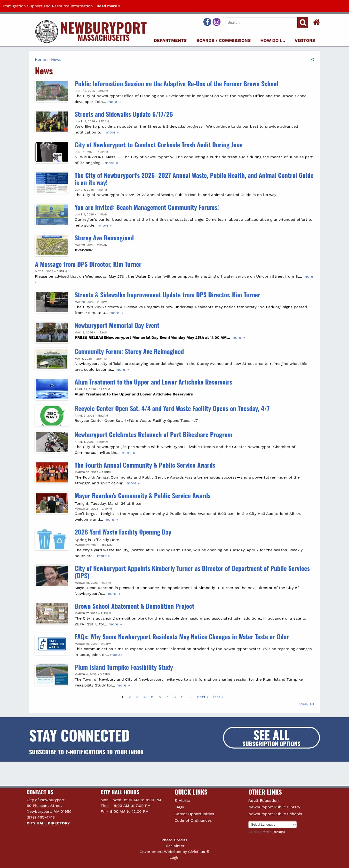Open Adult Education link
349x868 pixels.
point(263,801)
